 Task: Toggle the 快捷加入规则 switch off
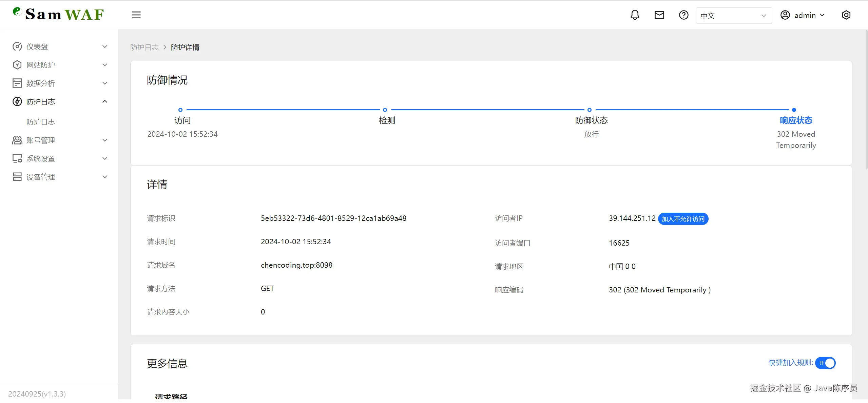[x=825, y=363]
